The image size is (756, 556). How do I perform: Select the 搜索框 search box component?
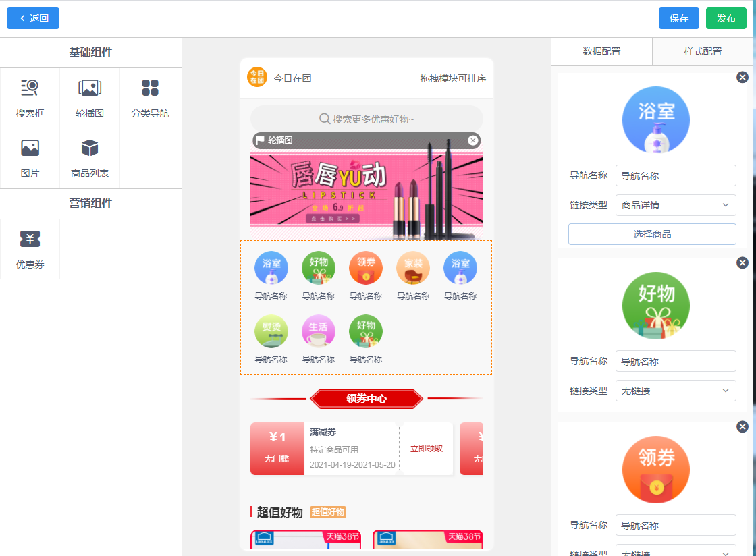30,98
